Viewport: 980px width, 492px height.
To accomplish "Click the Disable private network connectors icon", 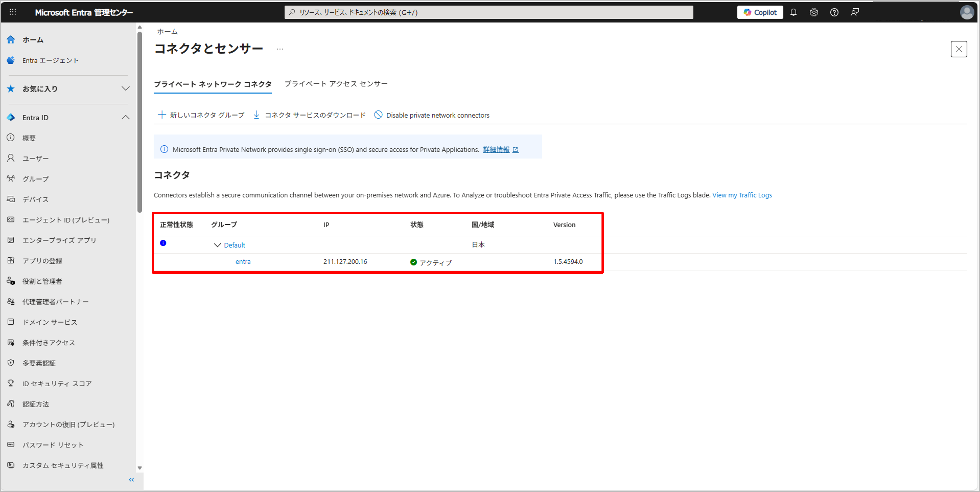I will coord(378,115).
